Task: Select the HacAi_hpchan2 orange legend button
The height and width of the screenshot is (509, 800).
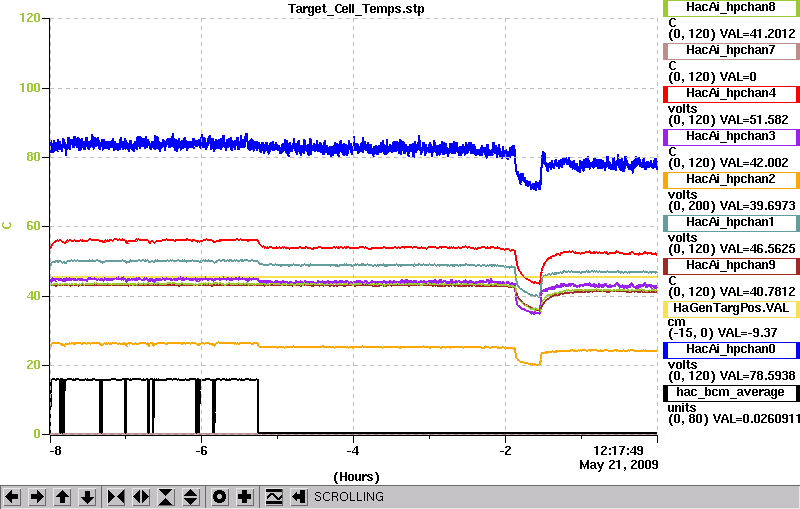Action: coord(731,180)
